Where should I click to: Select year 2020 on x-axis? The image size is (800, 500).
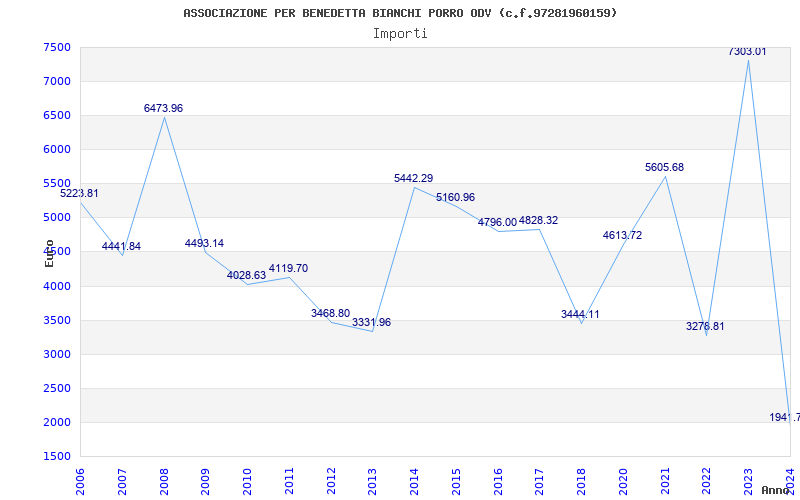[623, 481]
